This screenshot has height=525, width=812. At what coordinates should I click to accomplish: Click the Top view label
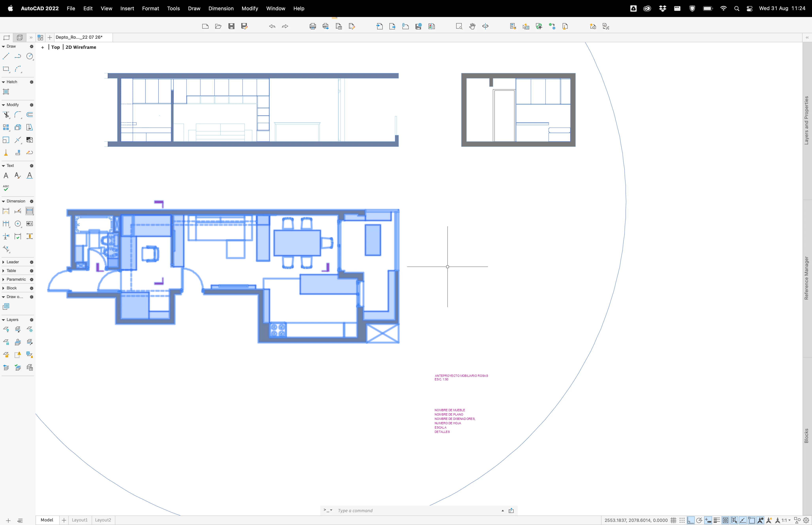[55, 47]
